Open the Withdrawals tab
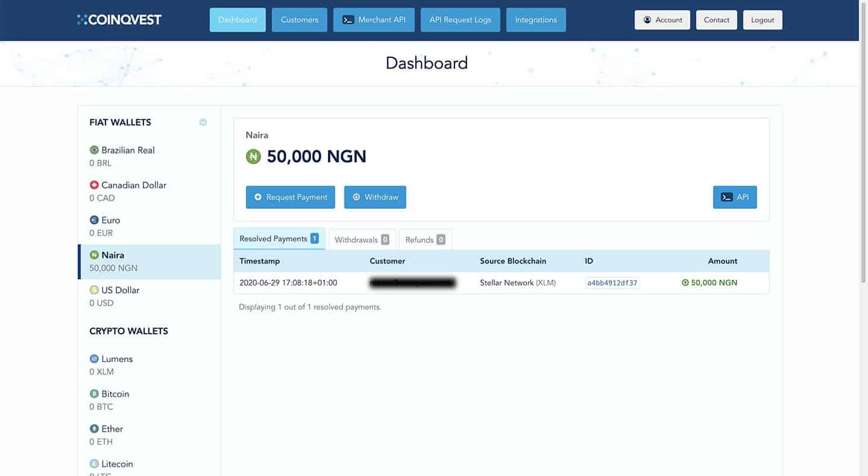This screenshot has height=476, width=868. tap(361, 240)
